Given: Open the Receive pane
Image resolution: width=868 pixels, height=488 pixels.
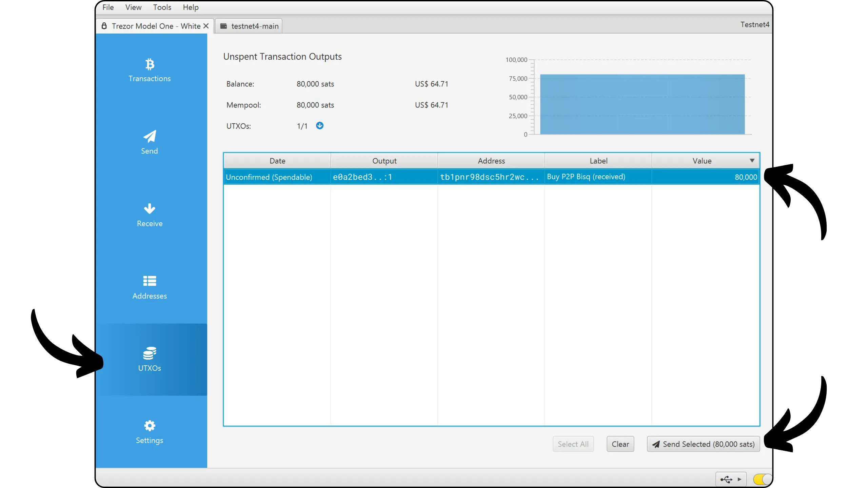Looking at the screenshot, I should [150, 215].
